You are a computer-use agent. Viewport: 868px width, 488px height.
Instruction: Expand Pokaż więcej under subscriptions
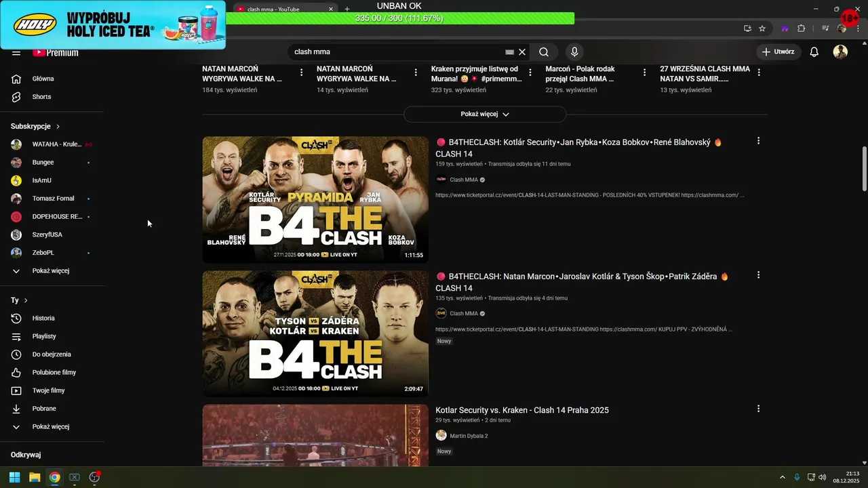[x=52, y=270]
